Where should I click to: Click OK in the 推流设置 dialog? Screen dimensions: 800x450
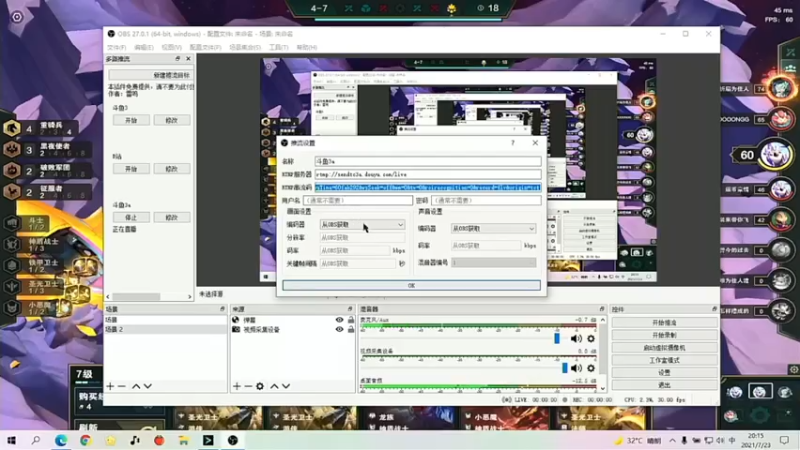click(411, 285)
